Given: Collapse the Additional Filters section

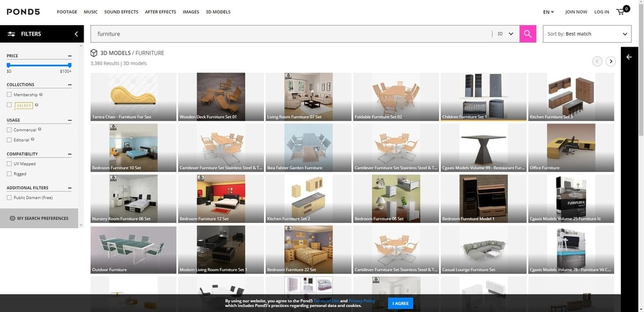Looking at the screenshot, I should pos(70,188).
